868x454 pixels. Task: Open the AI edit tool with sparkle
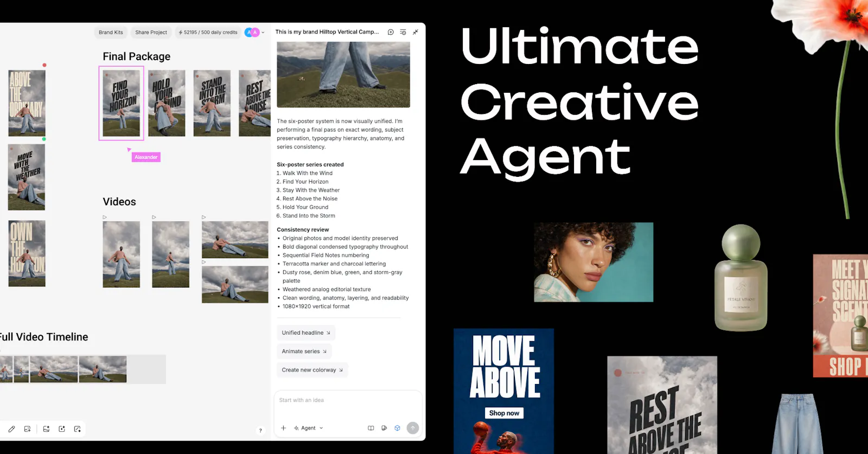78,429
